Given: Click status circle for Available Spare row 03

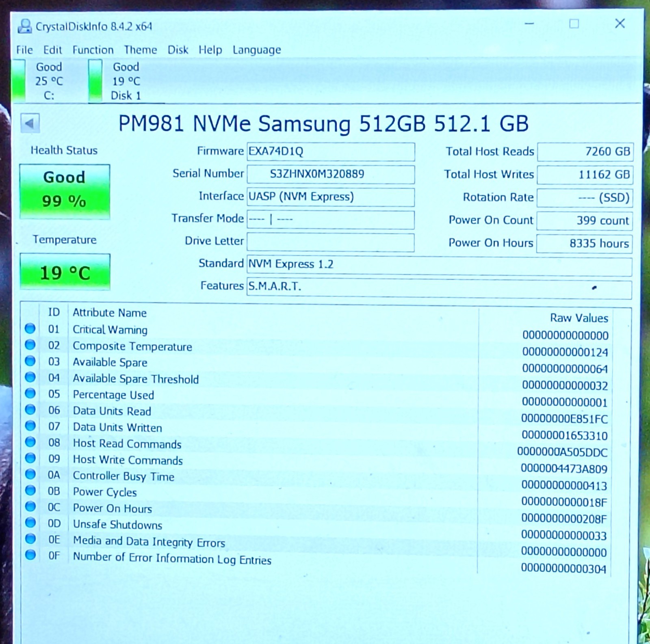Looking at the screenshot, I should [30, 361].
